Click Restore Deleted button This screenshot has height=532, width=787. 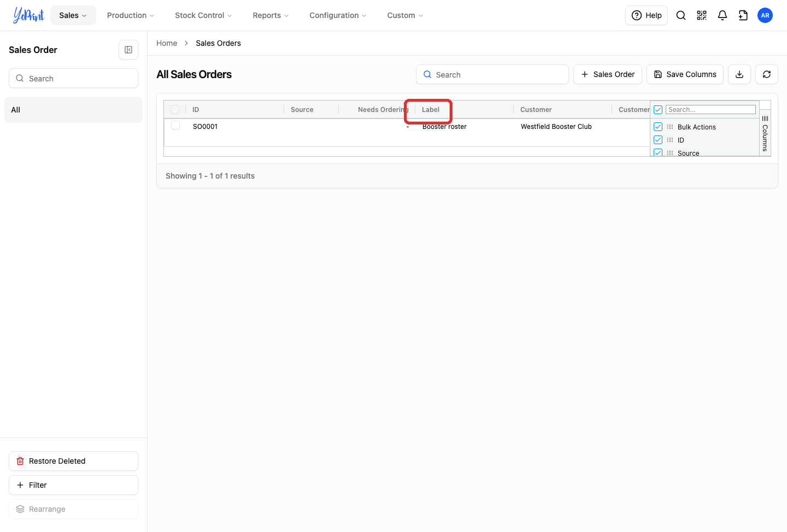pyautogui.click(x=73, y=461)
